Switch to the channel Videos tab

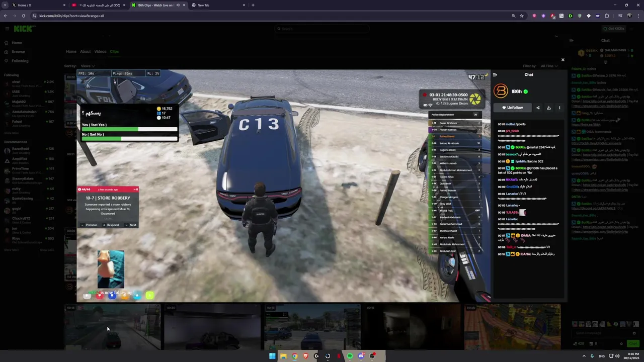pos(100,52)
